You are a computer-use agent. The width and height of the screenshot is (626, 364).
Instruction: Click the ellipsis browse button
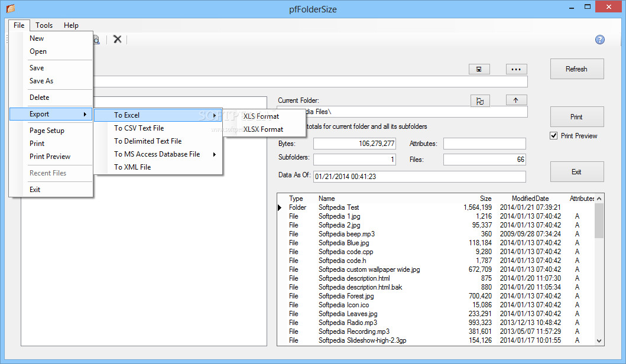point(516,69)
